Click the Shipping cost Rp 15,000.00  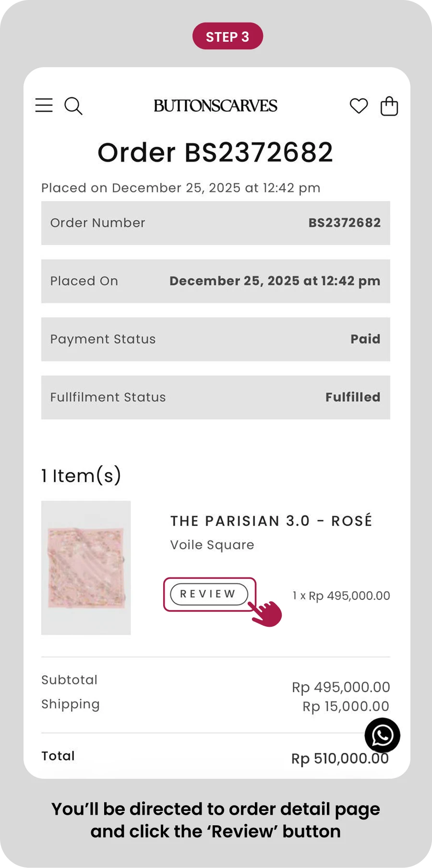(346, 706)
